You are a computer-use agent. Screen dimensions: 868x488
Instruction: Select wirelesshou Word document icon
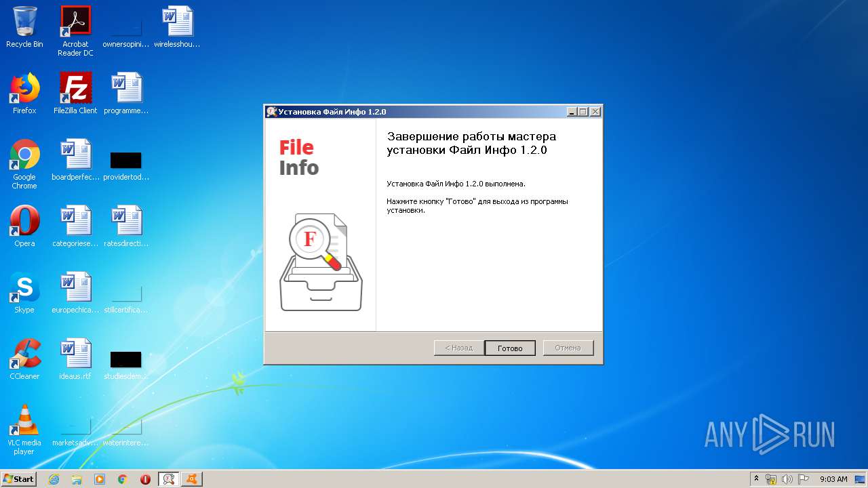point(177,27)
